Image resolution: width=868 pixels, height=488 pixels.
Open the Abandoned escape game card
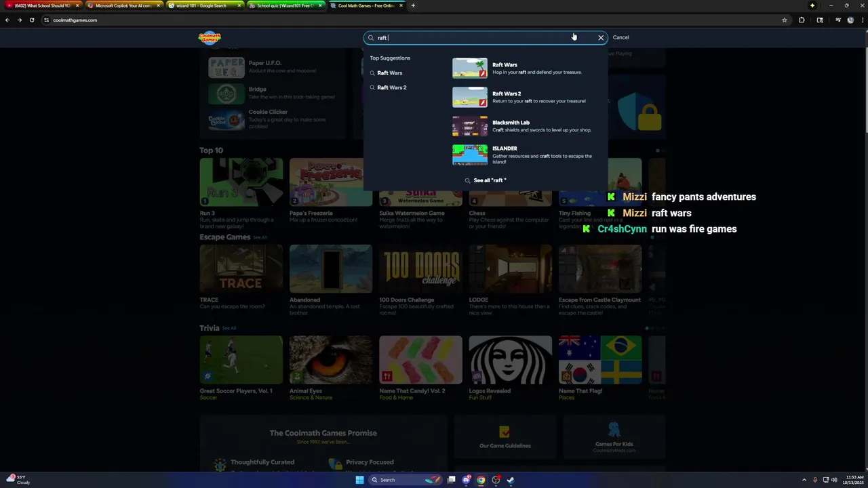click(331, 269)
